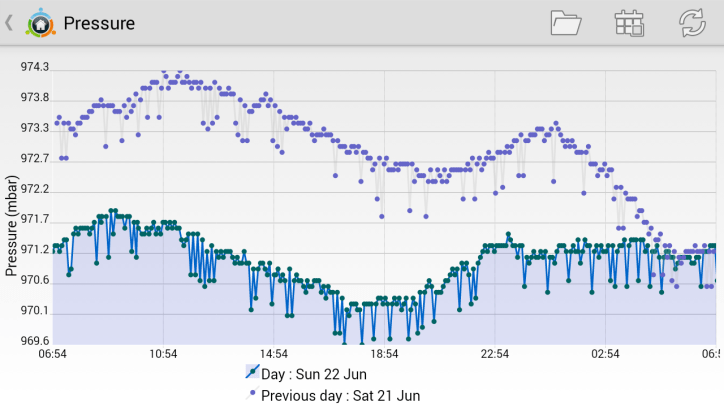Viewport: 724px width, 407px height.
Task: Tap the weather station app logo
Action: coord(40,22)
